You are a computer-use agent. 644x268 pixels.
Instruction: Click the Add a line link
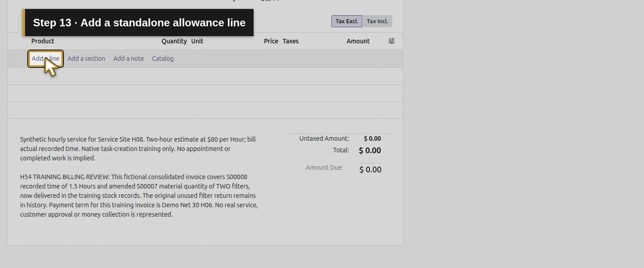46,59
